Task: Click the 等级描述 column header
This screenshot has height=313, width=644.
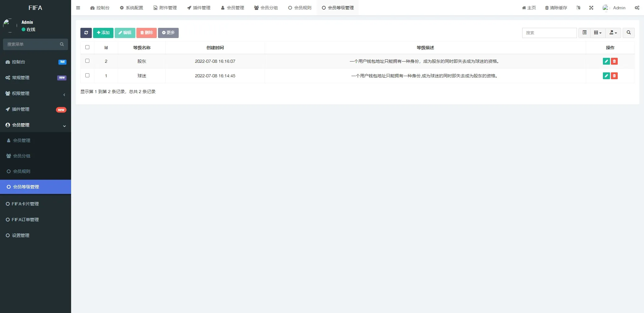Action: [x=425, y=48]
